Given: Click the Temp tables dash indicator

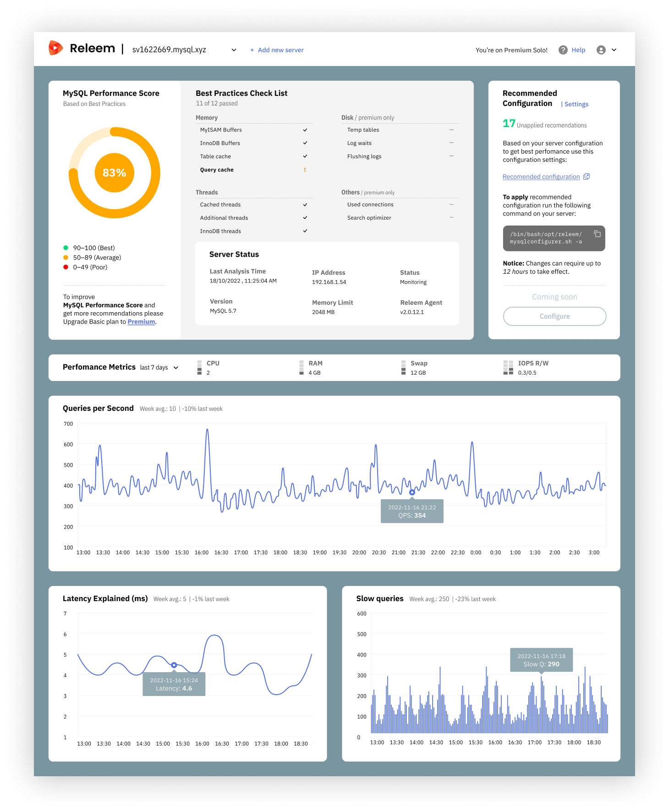Looking at the screenshot, I should 451,130.
